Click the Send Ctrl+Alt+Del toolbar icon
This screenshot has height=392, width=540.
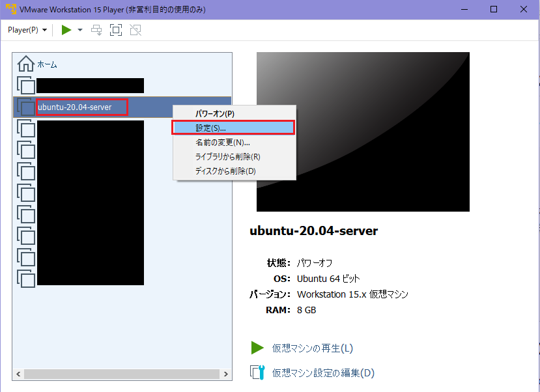[x=96, y=31]
